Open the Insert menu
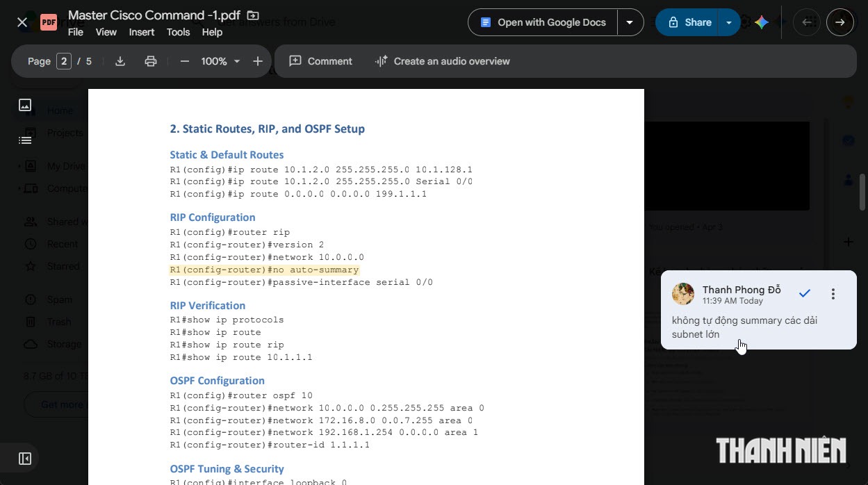 pos(142,32)
